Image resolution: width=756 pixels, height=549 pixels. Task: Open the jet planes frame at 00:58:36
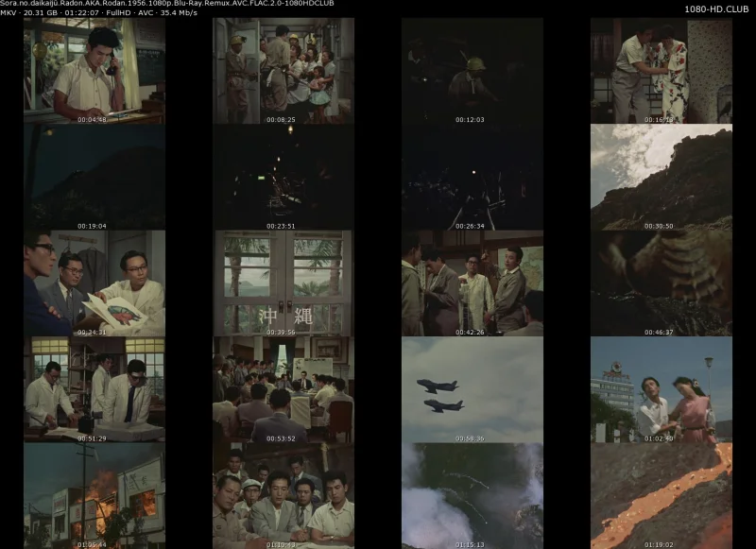[472, 390]
